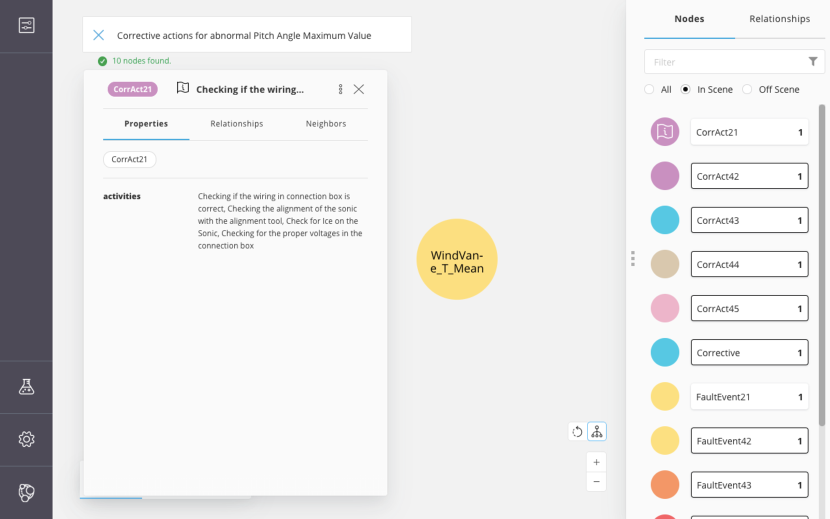The image size is (830, 519).
Task: Clear the search phrase with X icon
Action: pos(98,35)
